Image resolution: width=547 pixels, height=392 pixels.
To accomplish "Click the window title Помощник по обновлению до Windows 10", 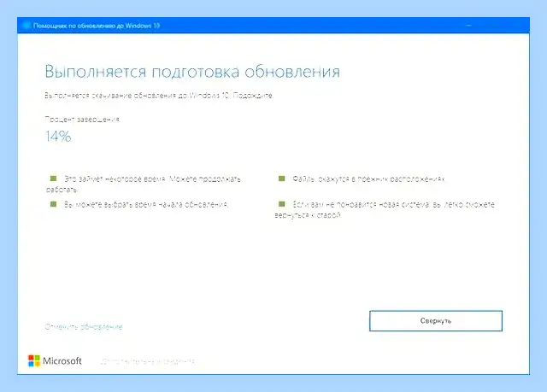I will click(x=97, y=26).
